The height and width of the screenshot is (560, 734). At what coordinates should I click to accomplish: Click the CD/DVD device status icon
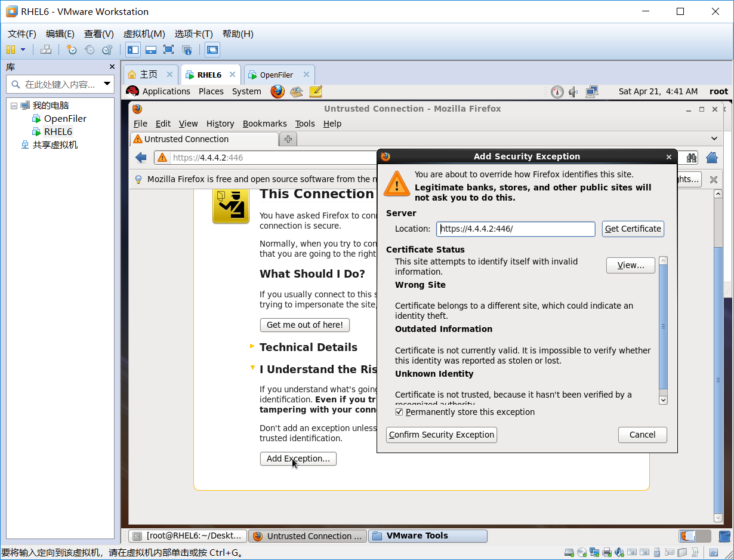click(x=582, y=553)
